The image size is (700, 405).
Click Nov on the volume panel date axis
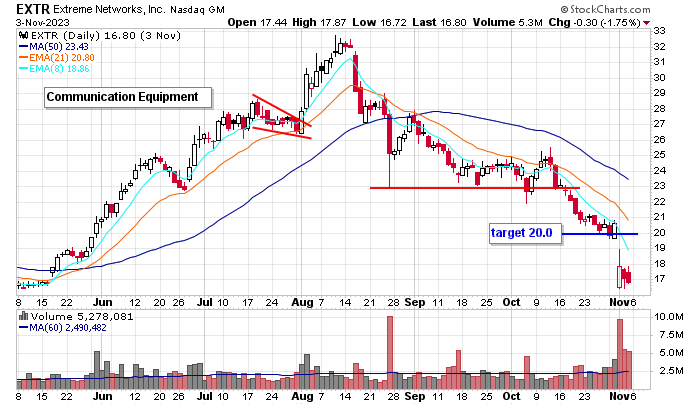pos(620,396)
